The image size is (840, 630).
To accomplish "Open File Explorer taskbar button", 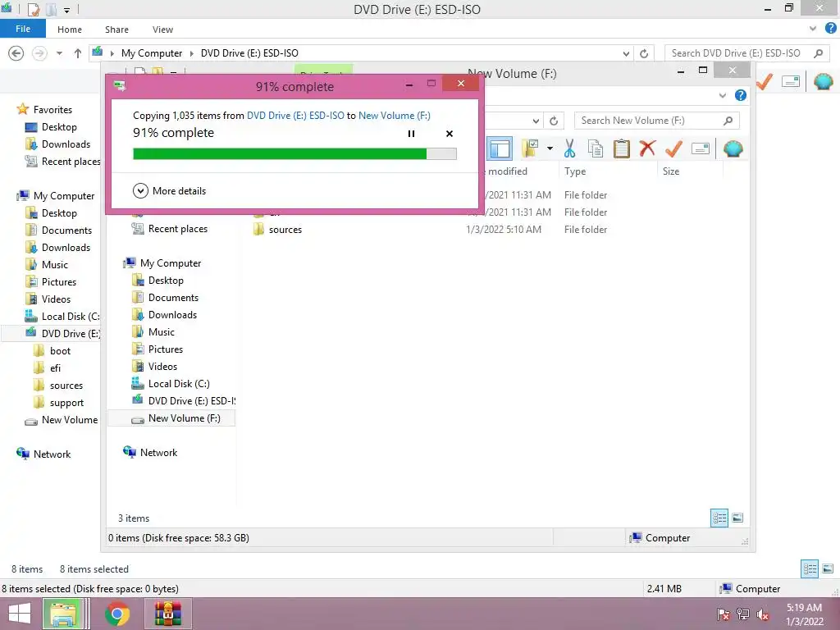I will tap(64, 614).
